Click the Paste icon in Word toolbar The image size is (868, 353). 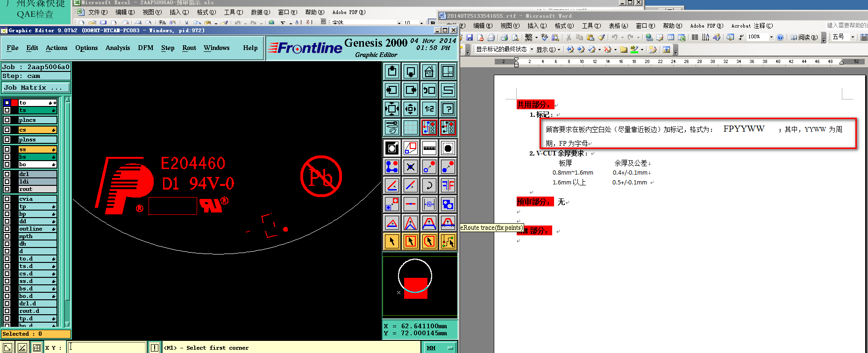click(590, 37)
